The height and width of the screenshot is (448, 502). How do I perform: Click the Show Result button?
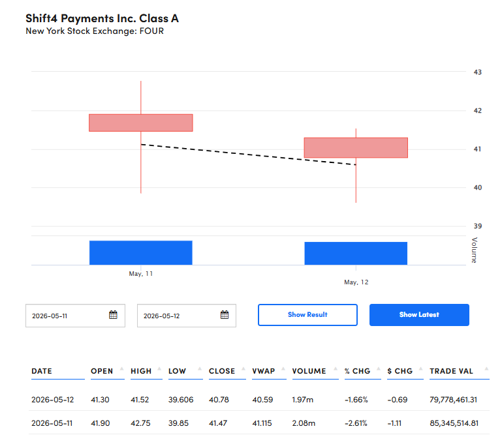(307, 315)
